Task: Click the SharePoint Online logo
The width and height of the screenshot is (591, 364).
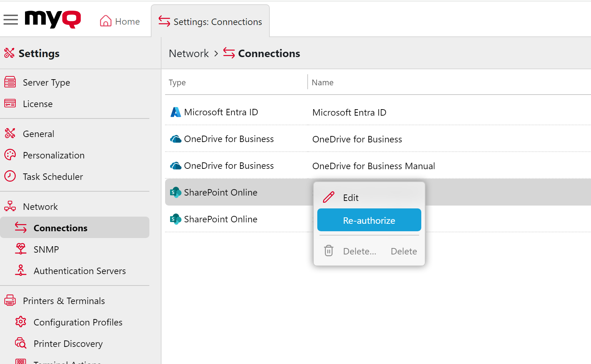Action: (x=175, y=192)
